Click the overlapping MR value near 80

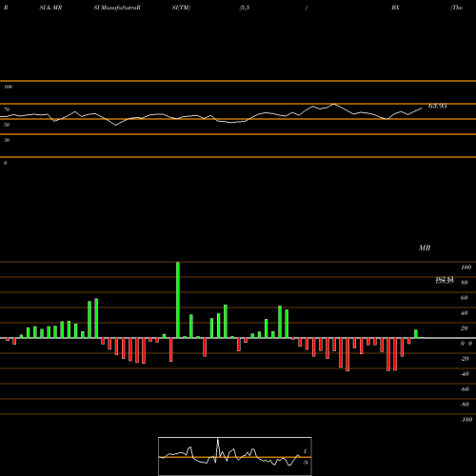[445, 280]
